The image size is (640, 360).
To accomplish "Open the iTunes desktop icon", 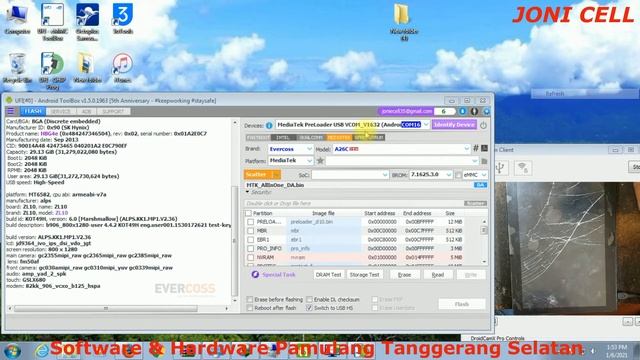I will pos(122,68).
